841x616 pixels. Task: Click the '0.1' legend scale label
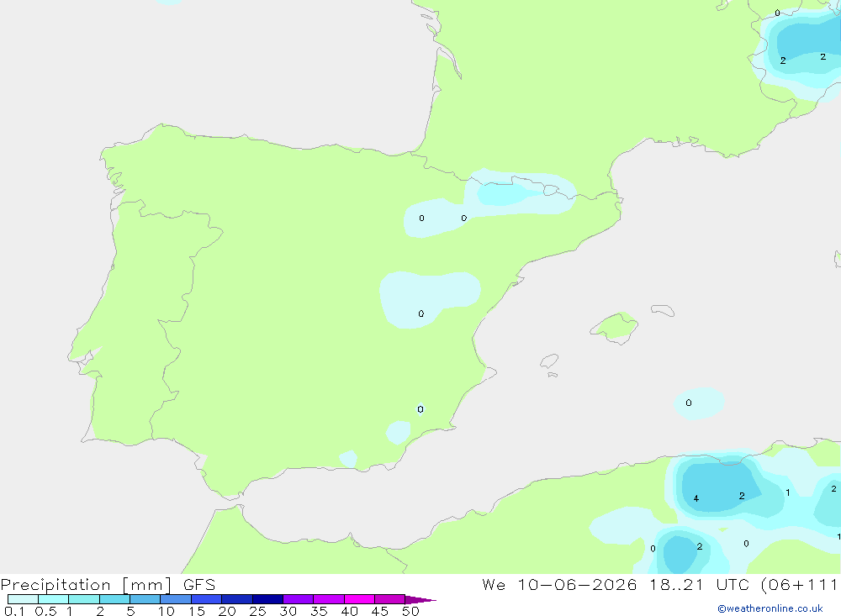point(14,611)
